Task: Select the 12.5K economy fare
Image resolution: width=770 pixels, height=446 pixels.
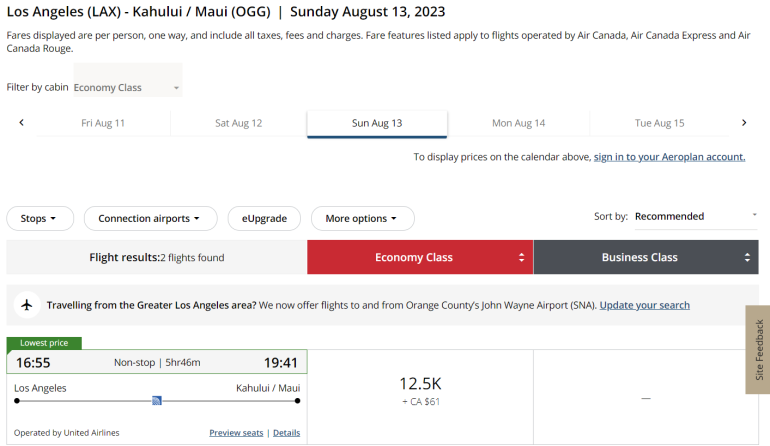Action: click(420, 389)
